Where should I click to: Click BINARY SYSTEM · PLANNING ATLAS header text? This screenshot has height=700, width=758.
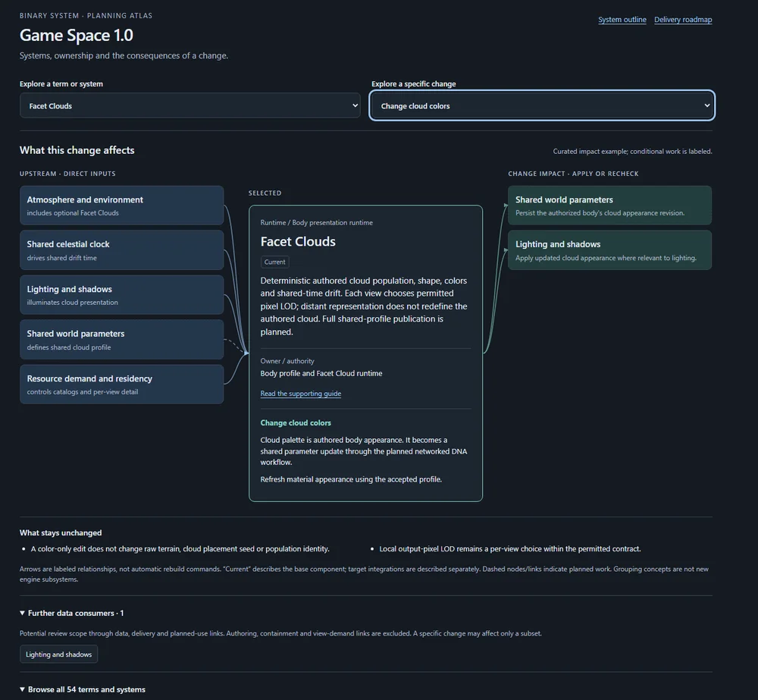(x=86, y=15)
